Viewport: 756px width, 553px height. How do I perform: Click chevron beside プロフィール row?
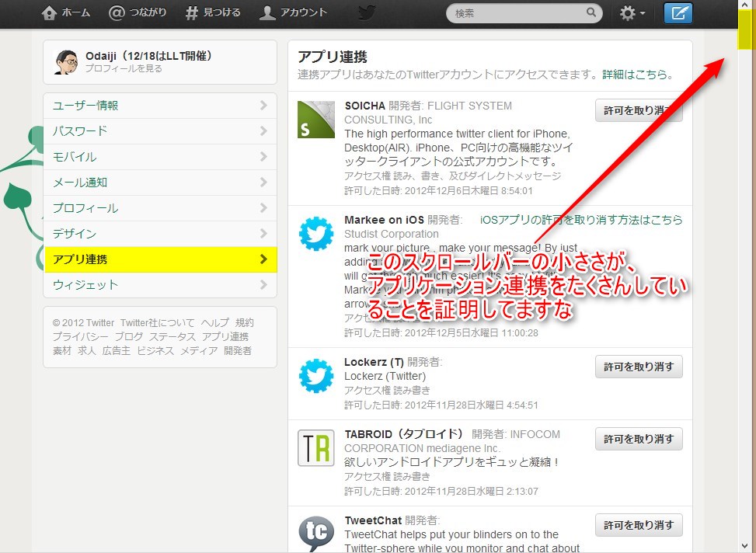[263, 207]
